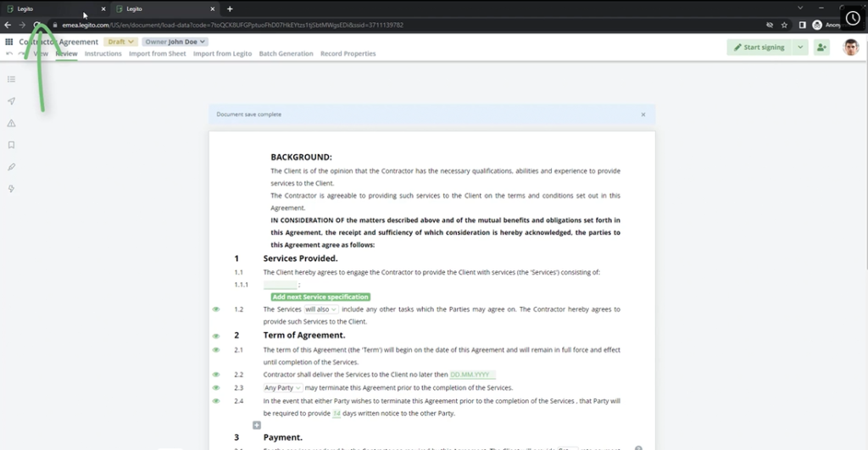Viewport: 868px width, 450px height.
Task: Open the 'Any Party' dropdown in clause 2.3
Action: click(x=282, y=388)
